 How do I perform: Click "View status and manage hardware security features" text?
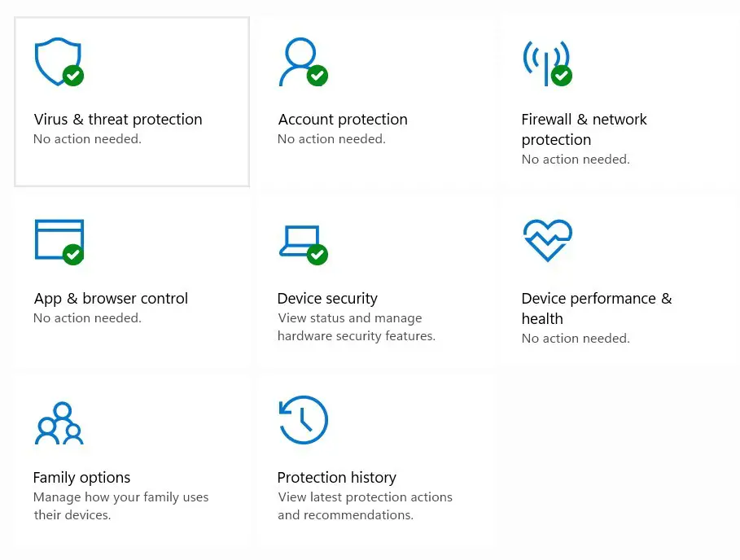point(357,327)
